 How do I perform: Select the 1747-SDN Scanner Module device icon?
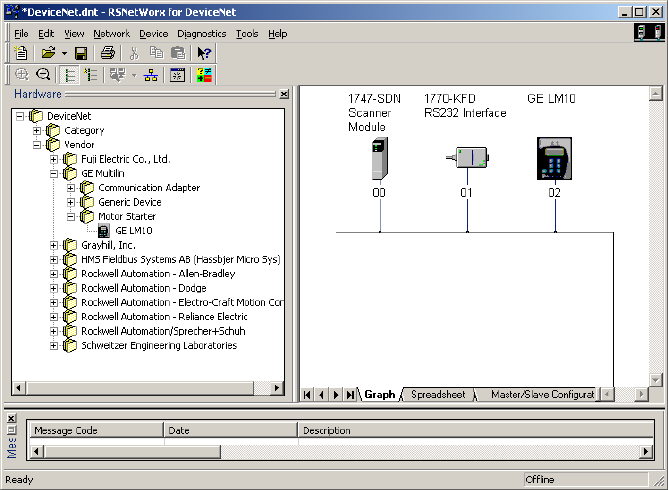(378, 159)
